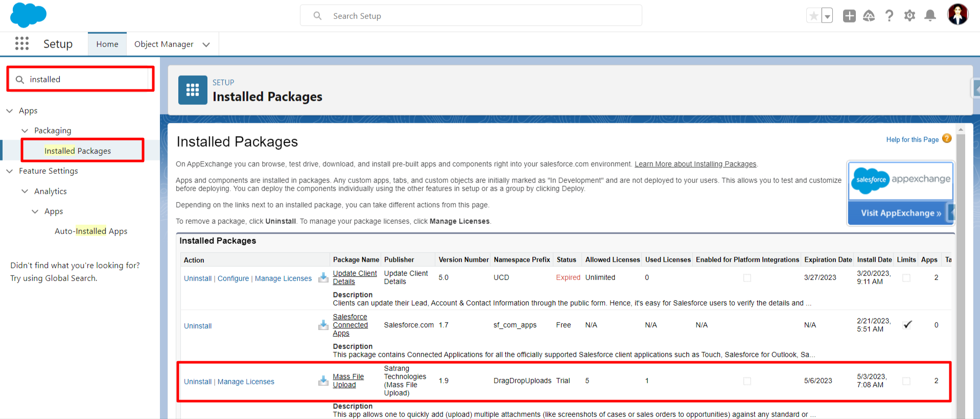980x419 pixels.
Task: Click the favorites star icon
Action: pyautogui.click(x=813, y=16)
